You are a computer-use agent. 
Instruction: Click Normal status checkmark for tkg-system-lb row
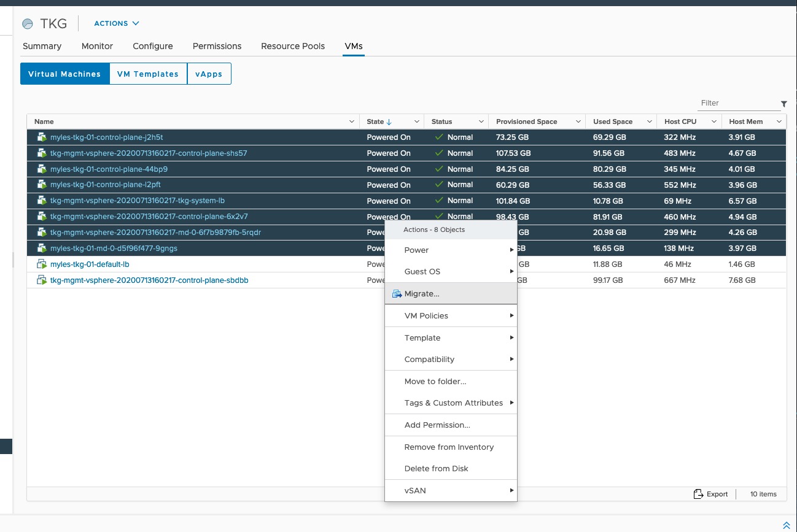pos(439,201)
